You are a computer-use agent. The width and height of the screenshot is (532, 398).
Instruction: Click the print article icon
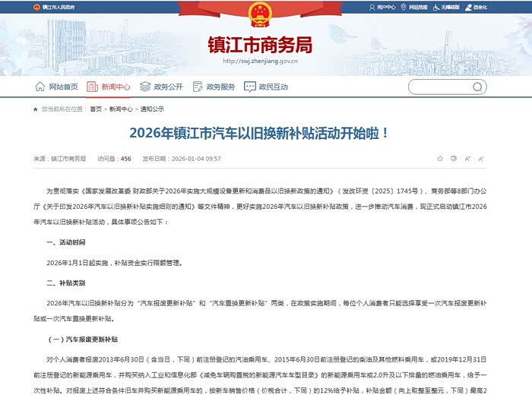pyautogui.click(x=454, y=158)
